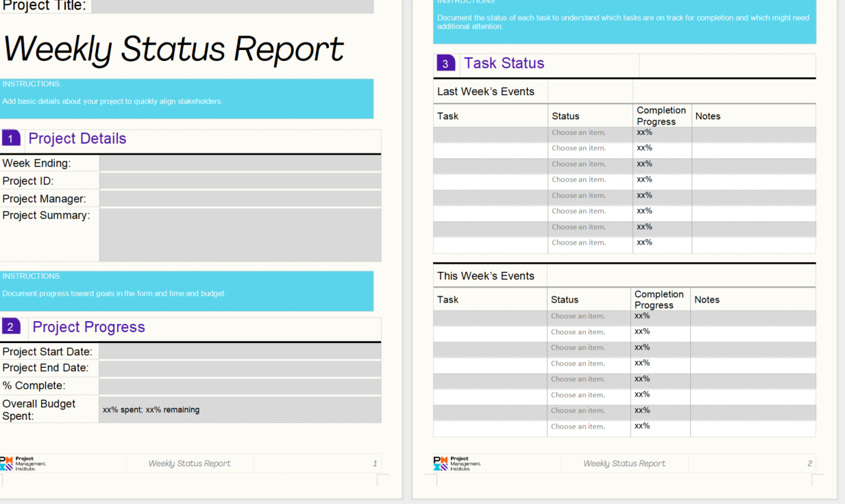Image resolution: width=845 pixels, height=504 pixels.
Task: Click the Project Summary text area
Action: click(x=240, y=235)
